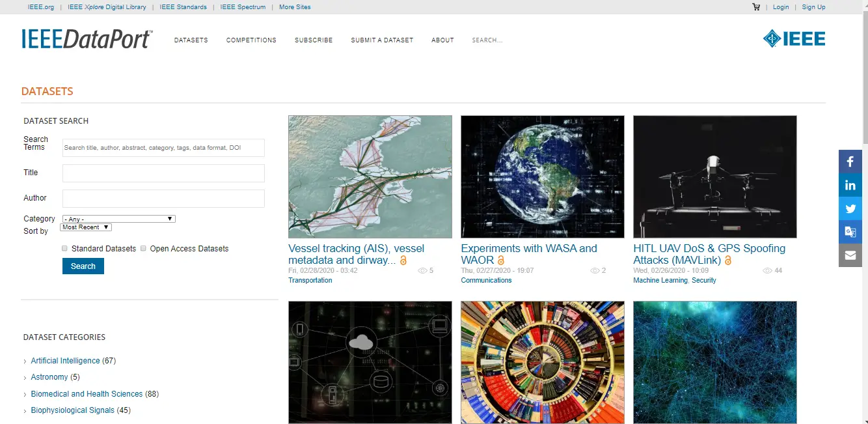Click views eye icon on HITL UAV dataset
This screenshot has height=424, width=868.
coord(767,270)
